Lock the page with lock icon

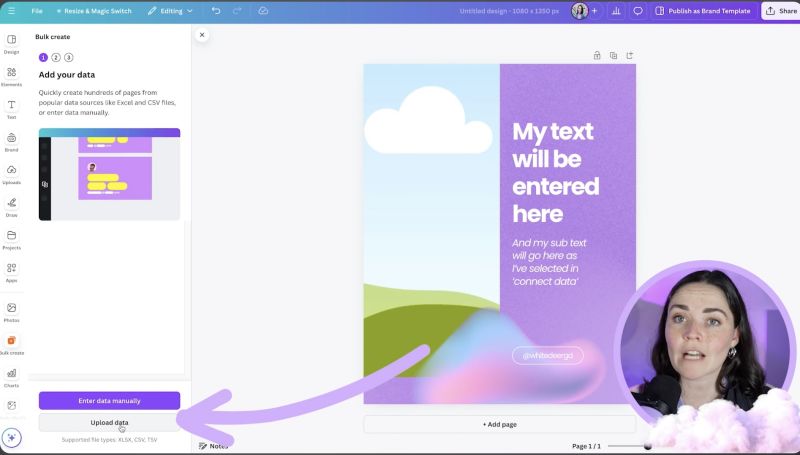(597, 56)
